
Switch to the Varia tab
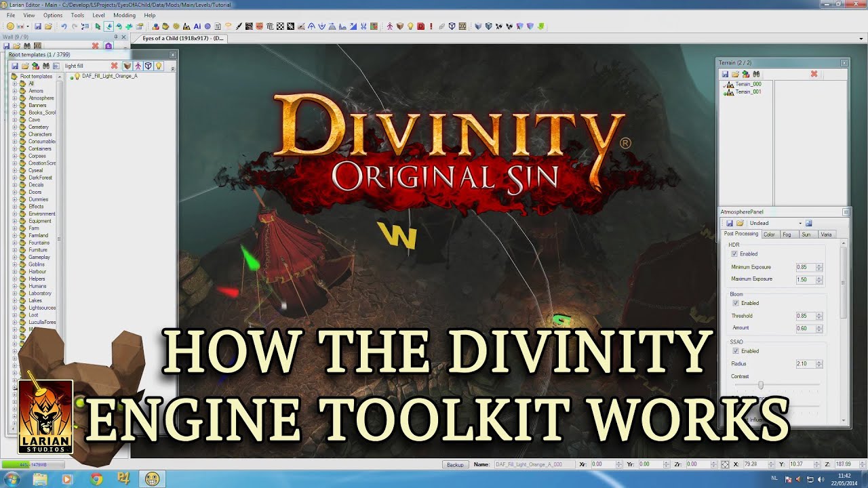826,235
